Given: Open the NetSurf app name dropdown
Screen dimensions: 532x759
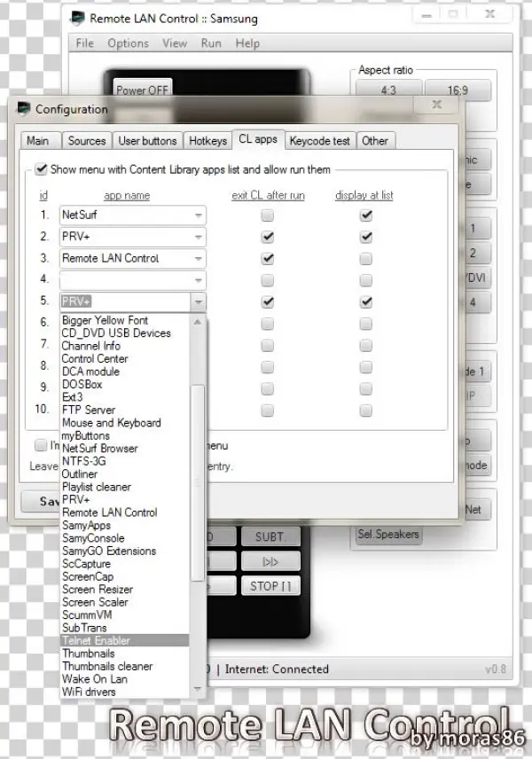Looking at the screenshot, I should (199, 215).
